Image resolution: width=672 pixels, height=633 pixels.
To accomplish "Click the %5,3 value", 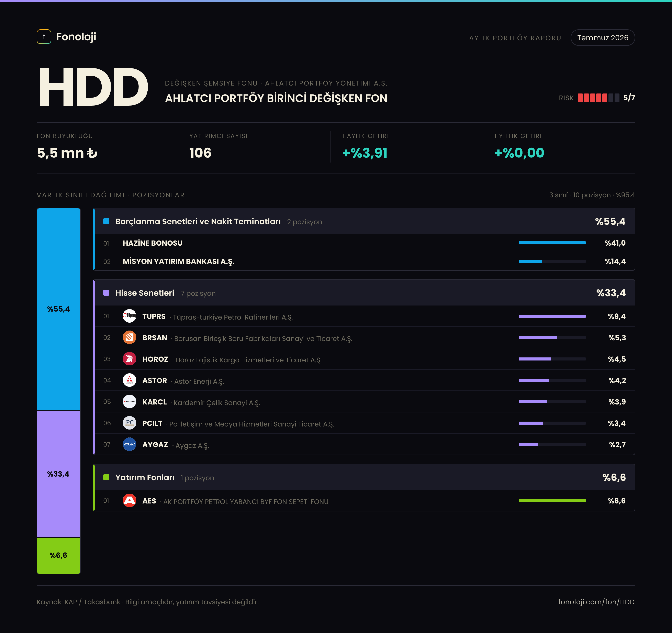I will coord(617,338).
